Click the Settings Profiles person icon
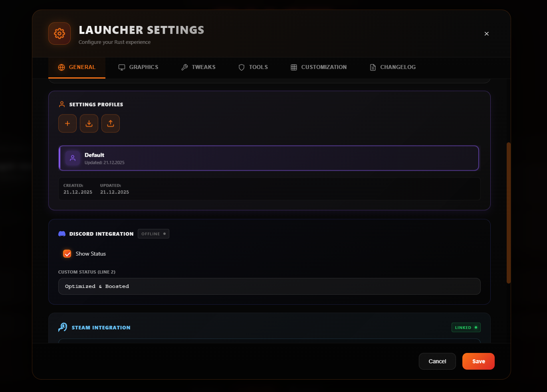Screen dimensions: 547x392 [62, 104]
